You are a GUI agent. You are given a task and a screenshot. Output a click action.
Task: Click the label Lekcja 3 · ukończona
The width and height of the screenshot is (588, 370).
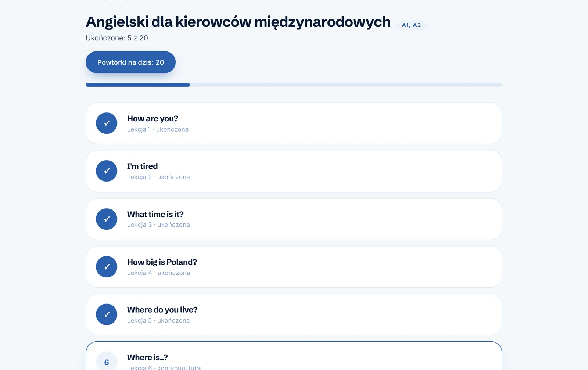coord(158,225)
